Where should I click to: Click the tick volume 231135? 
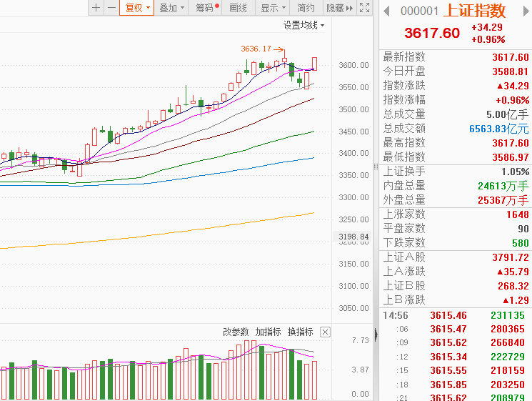click(x=507, y=315)
